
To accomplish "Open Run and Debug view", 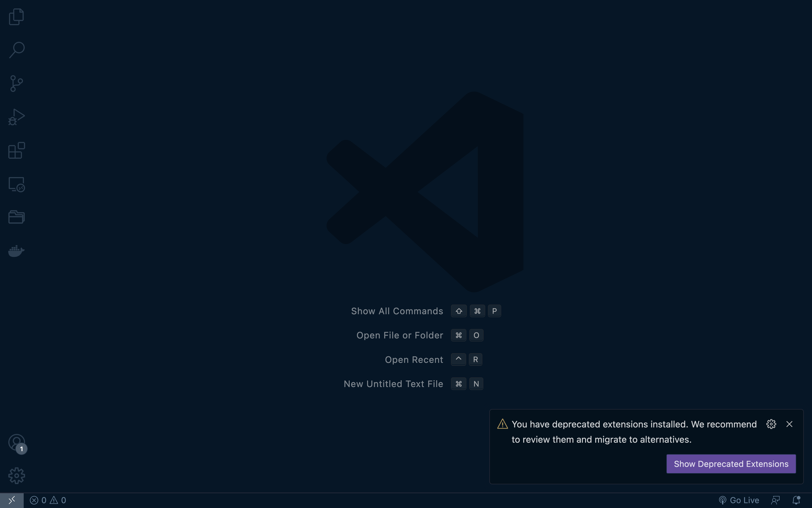I will tap(16, 117).
